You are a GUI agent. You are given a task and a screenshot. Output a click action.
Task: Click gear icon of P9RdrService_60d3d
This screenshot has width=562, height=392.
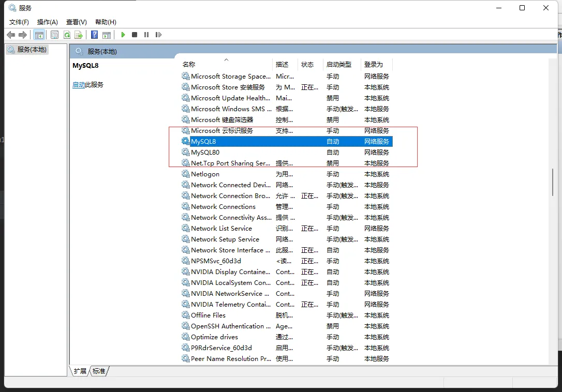coord(185,348)
